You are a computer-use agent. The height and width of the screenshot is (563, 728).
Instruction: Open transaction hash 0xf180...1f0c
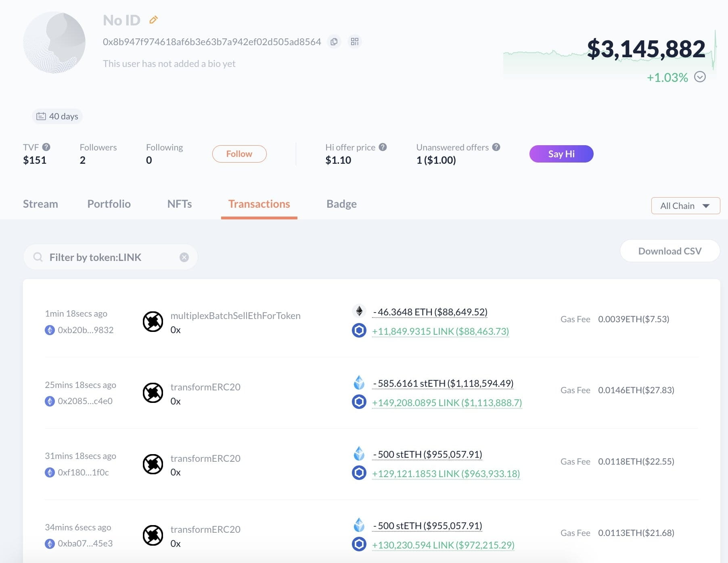83,472
